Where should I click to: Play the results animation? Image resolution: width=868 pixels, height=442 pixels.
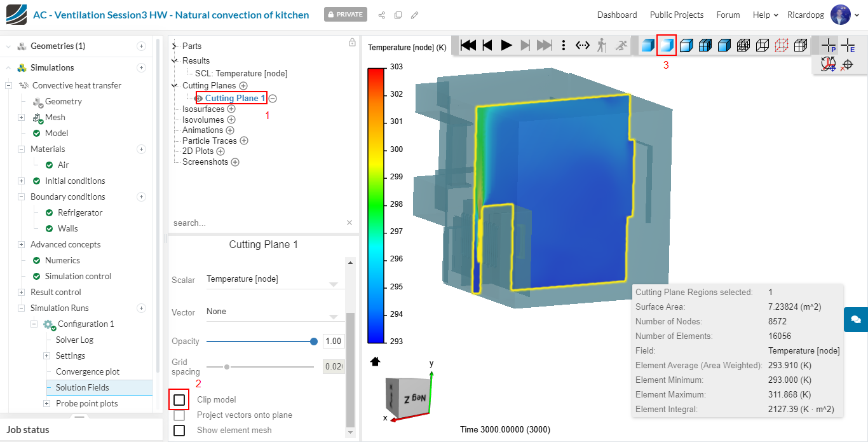point(506,45)
